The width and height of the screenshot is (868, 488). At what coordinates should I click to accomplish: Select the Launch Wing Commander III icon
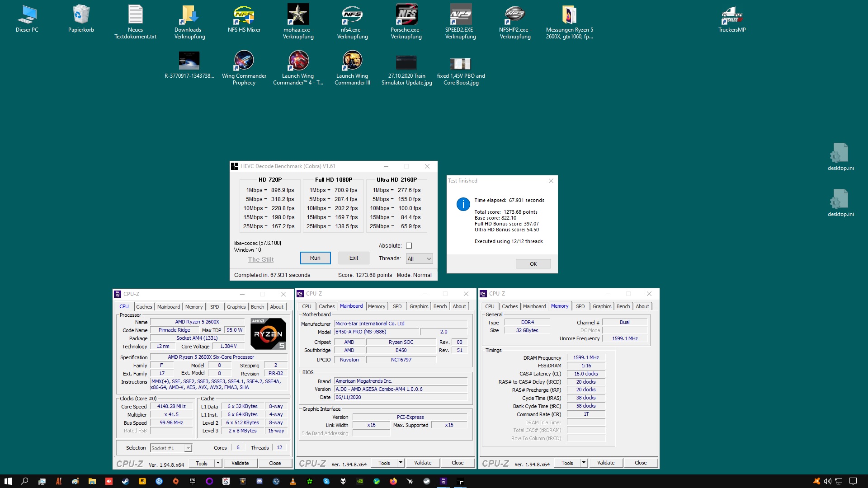(x=352, y=68)
